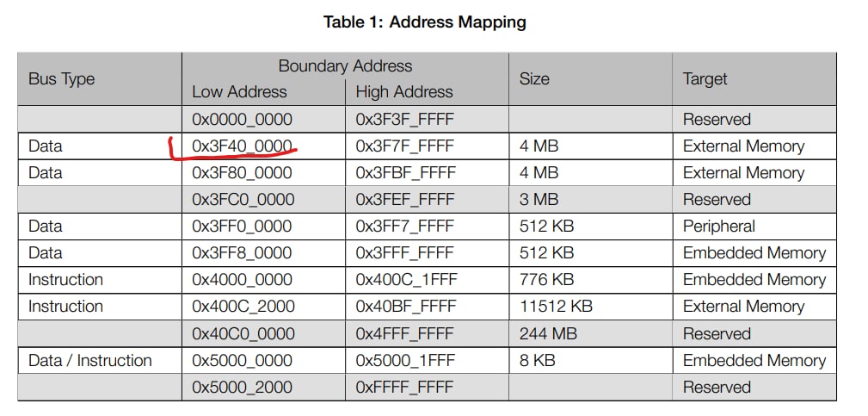Click the underlined 0x3F40_0000 low address
Image resolution: width=868 pixels, height=416 pixels.
(242, 146)
